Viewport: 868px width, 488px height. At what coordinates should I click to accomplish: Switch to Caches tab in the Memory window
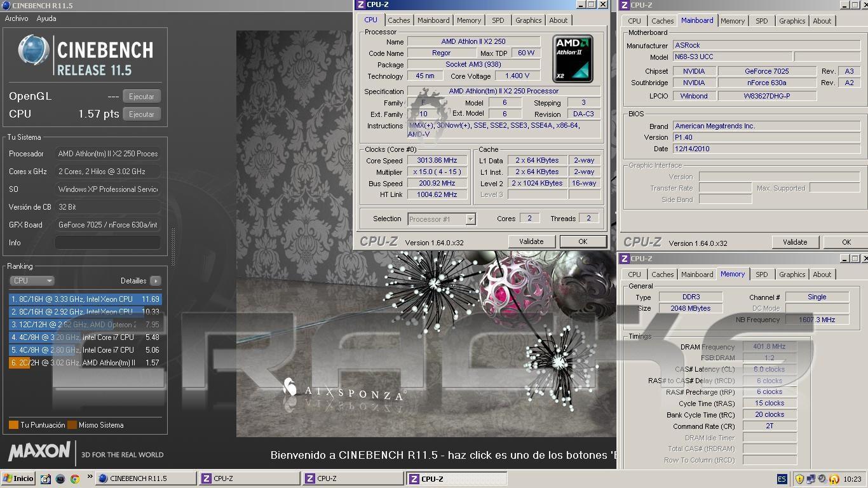coord(662,274)
